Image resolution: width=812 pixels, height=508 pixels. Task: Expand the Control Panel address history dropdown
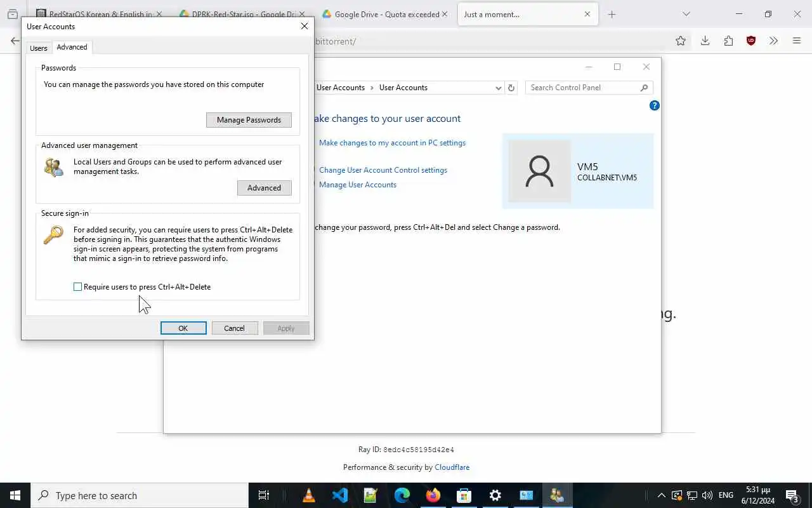pyautogui.click(x=499, y=88)
